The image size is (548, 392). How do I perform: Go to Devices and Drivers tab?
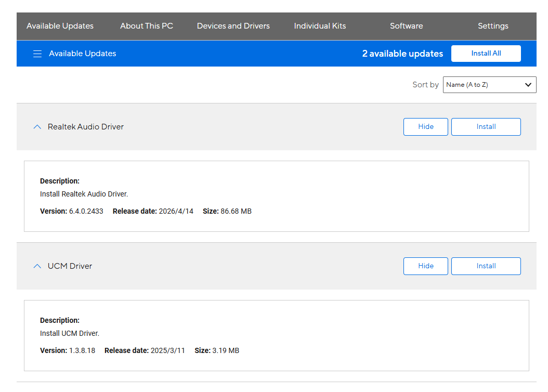[233, 26]
